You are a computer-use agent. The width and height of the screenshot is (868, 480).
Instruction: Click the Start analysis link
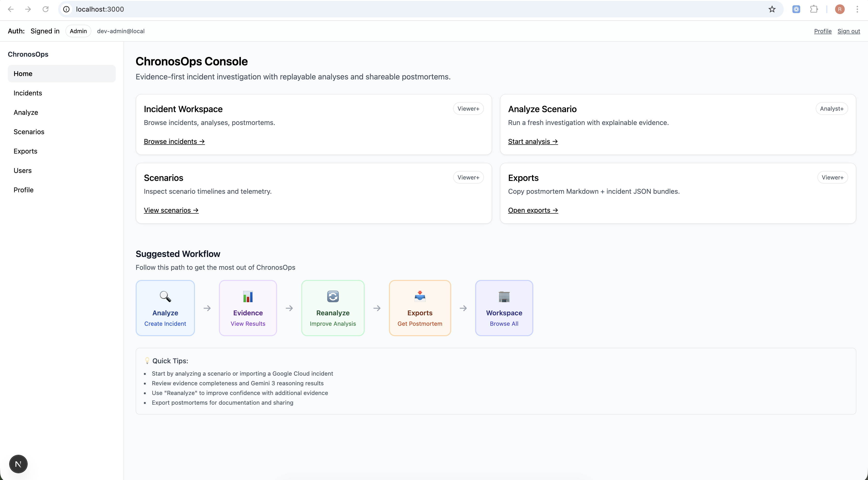tap(533, 141)
